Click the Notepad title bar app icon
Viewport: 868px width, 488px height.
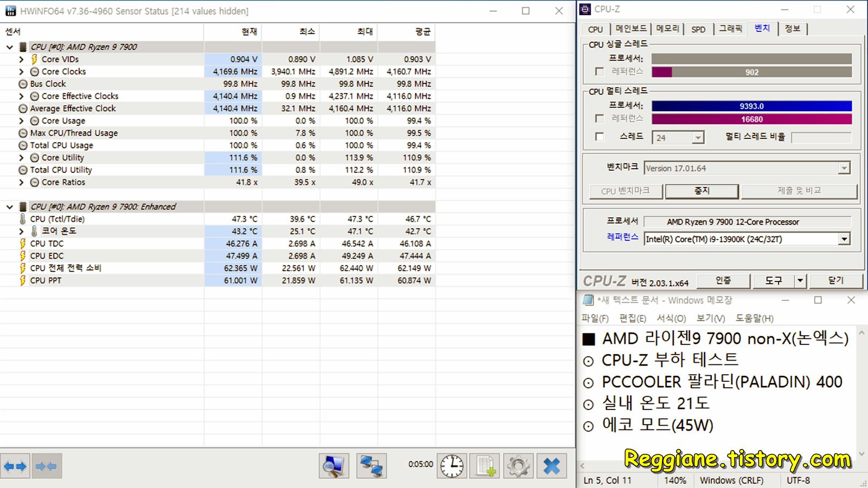pos(588,300)
